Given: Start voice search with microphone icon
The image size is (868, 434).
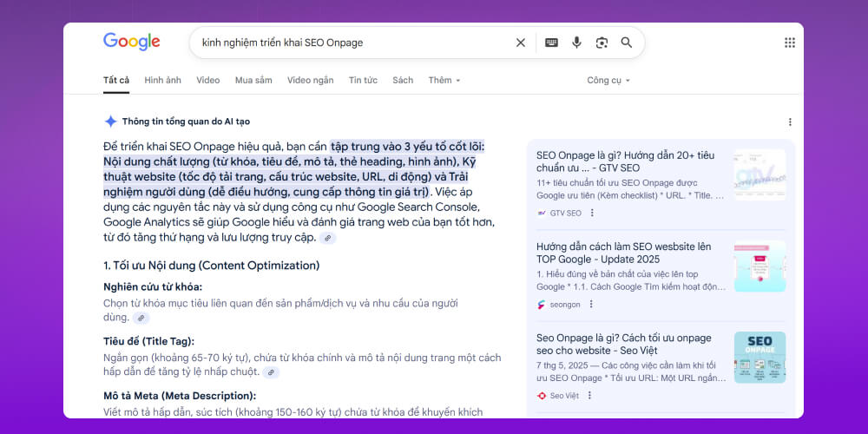Looking at the screenshot, I should pyautogui.click(x=577, y=43).
